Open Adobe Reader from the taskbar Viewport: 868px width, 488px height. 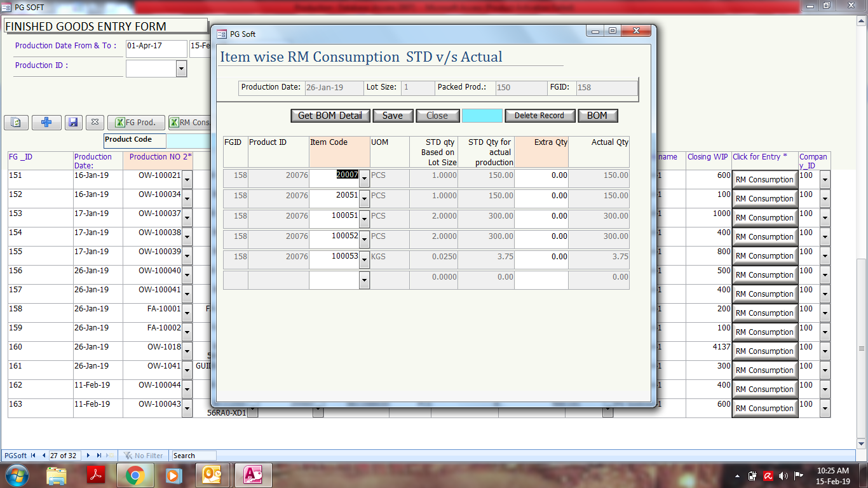95,475
